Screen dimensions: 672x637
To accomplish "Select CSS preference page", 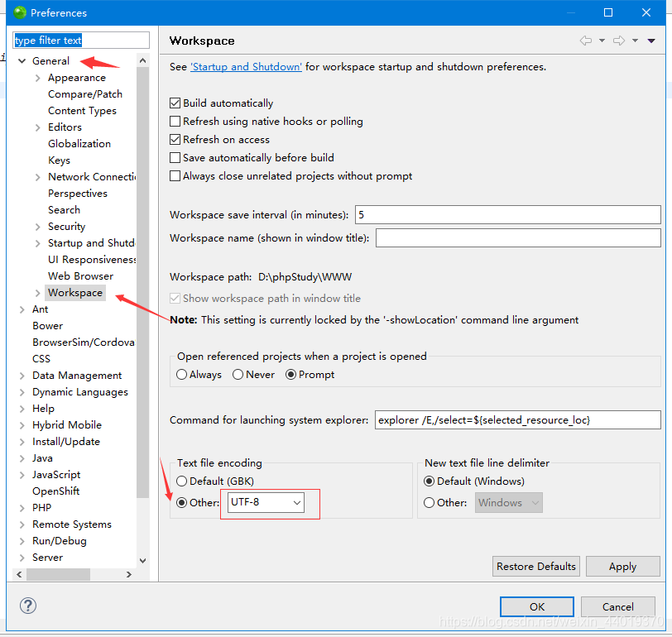I will tap(41, 359).
